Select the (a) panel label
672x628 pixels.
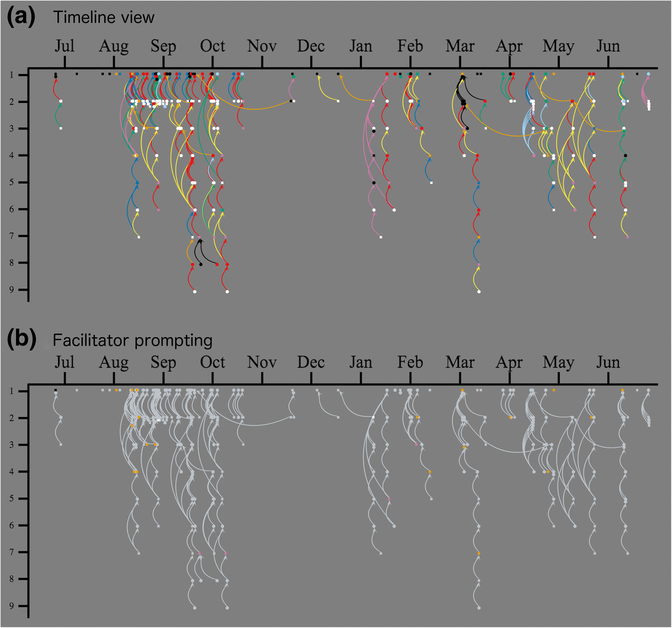click(x=21, y=17)
